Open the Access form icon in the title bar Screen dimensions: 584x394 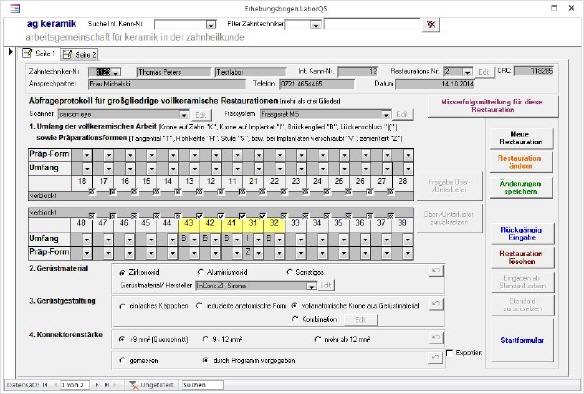coord(15,8)
